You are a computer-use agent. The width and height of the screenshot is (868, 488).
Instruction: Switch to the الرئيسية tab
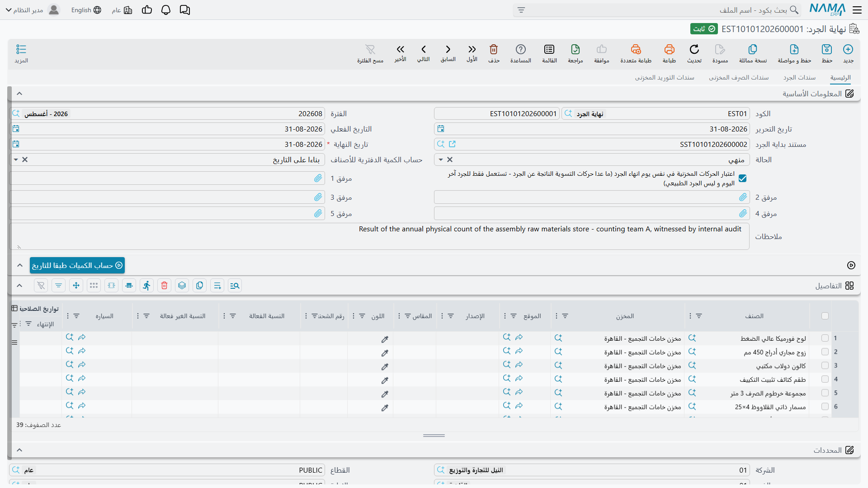840,78
